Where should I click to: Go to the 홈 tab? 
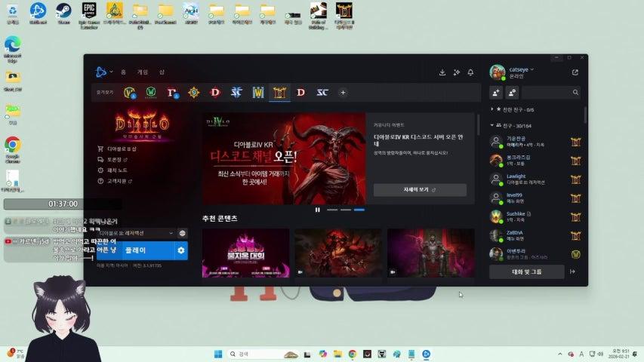[x=124, y=72]
